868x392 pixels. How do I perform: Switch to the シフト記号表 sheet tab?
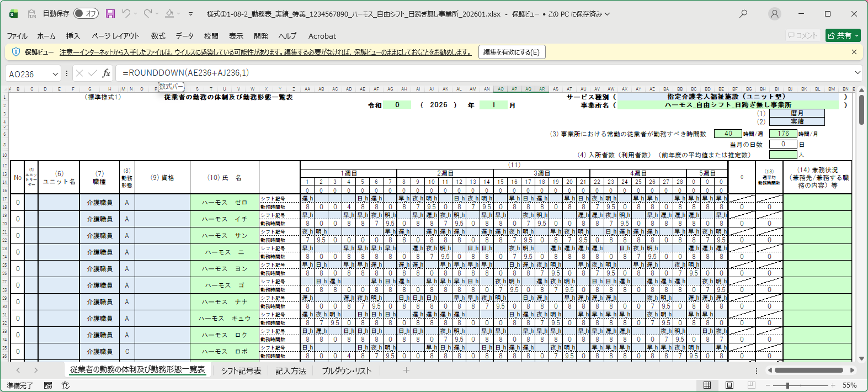click(241, 371)
